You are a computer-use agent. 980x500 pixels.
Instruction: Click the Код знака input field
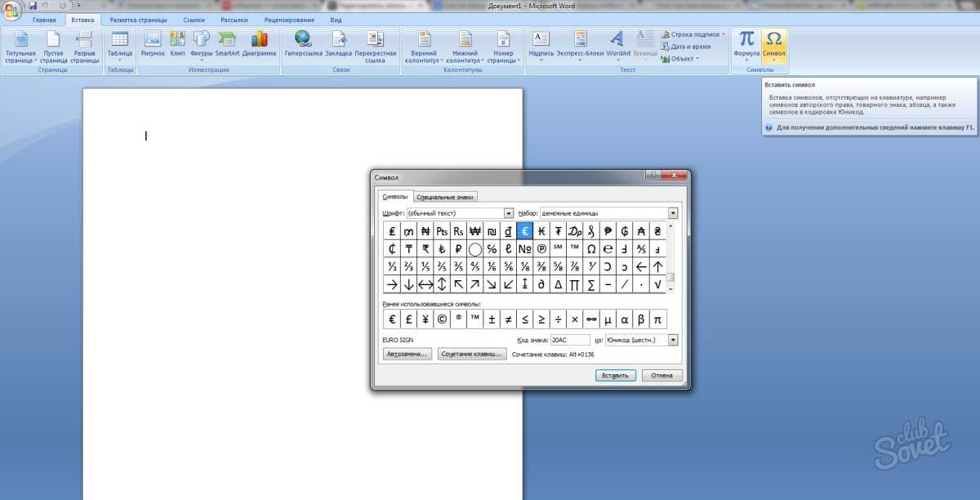[569, 339]
